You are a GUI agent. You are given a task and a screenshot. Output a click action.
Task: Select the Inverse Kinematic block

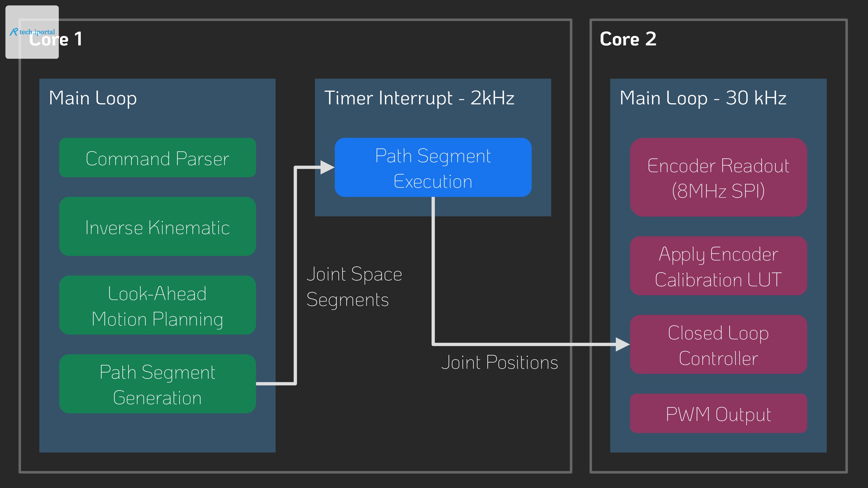coord(157,226)
